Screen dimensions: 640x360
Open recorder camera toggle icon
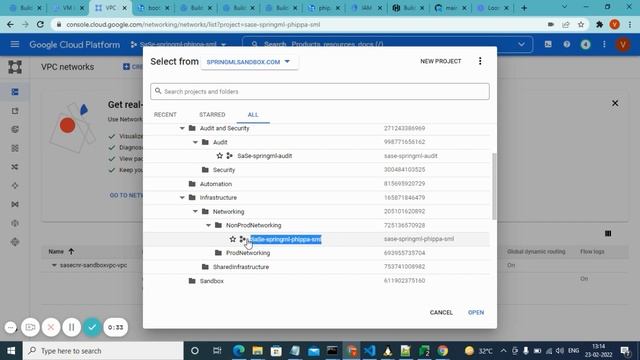(x=30, y=327)
